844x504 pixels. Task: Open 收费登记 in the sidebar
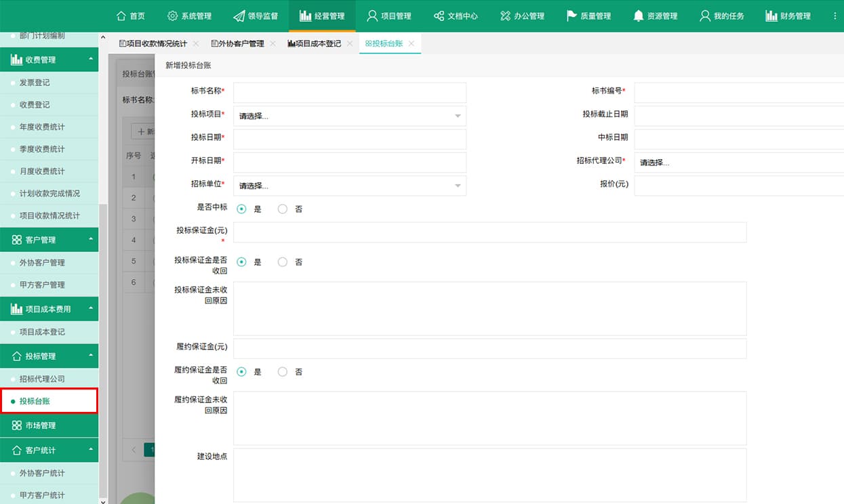49,105
